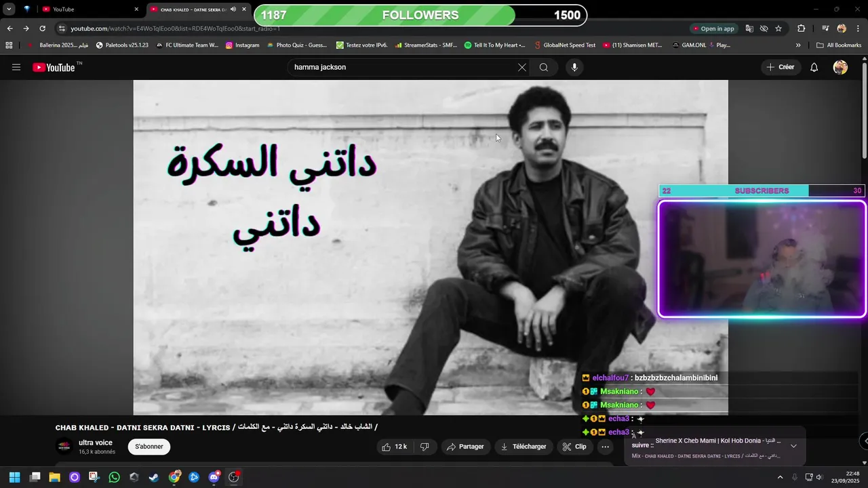Image resolution: width=868 pixels, height=488 pixels.
Task: Clear the 'hamma jackson' search text
Action: click(521, 67)
